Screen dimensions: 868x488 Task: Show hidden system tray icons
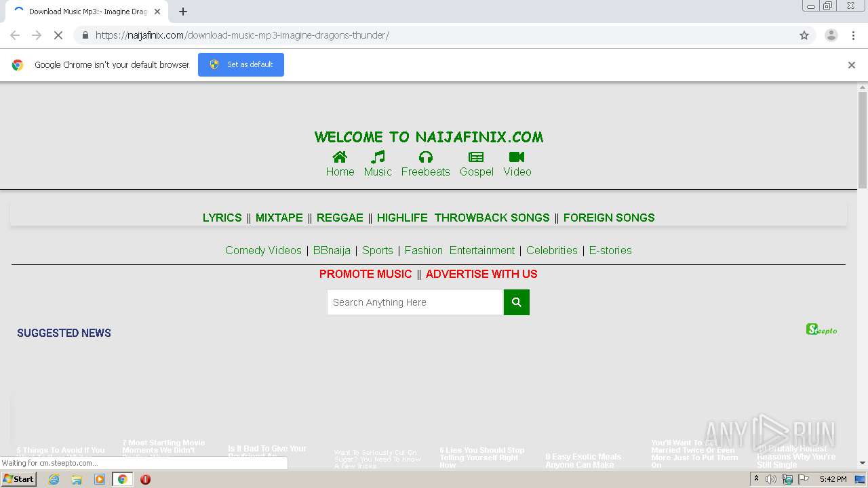pos(756,479)
